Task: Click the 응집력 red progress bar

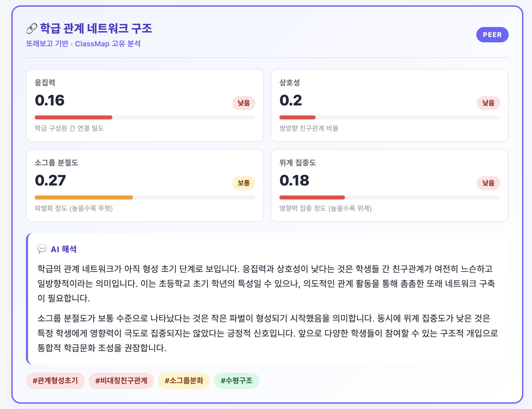Action: pos(73,117)
